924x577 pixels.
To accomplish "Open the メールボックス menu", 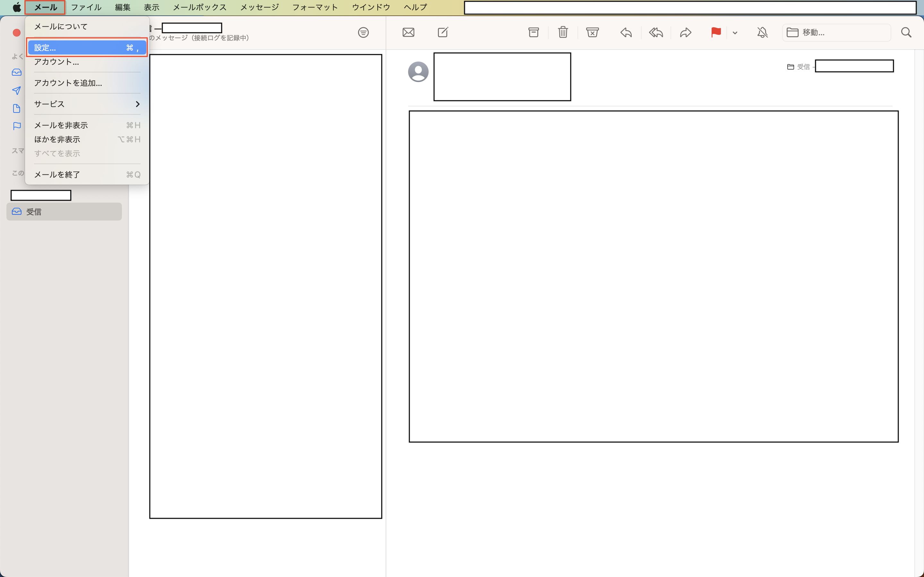I will click(199, 7).
